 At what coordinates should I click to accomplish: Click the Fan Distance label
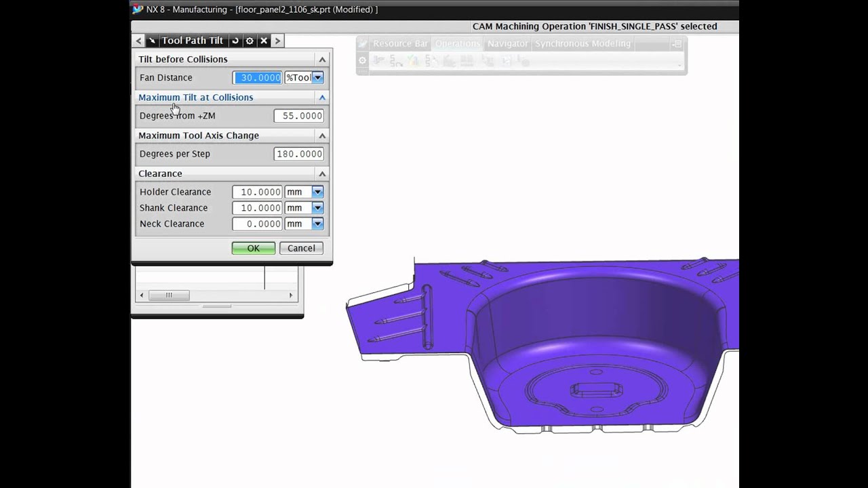click(166, 78)
